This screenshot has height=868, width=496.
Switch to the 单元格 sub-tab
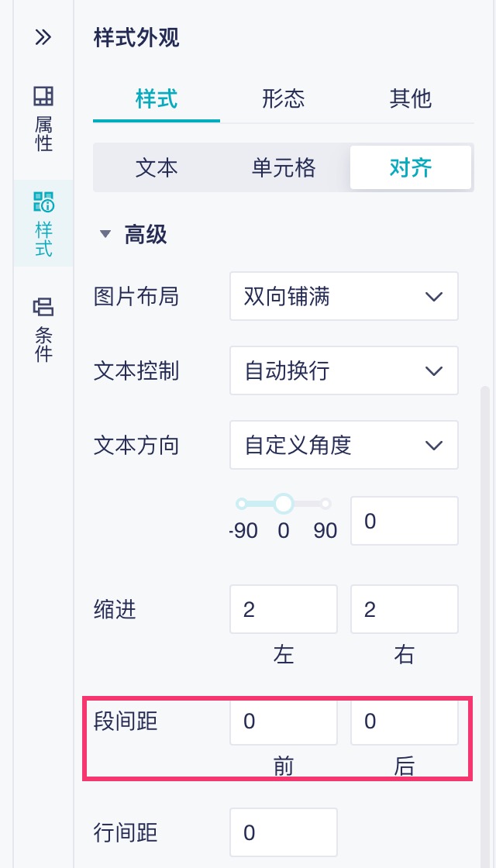point(284,168)
